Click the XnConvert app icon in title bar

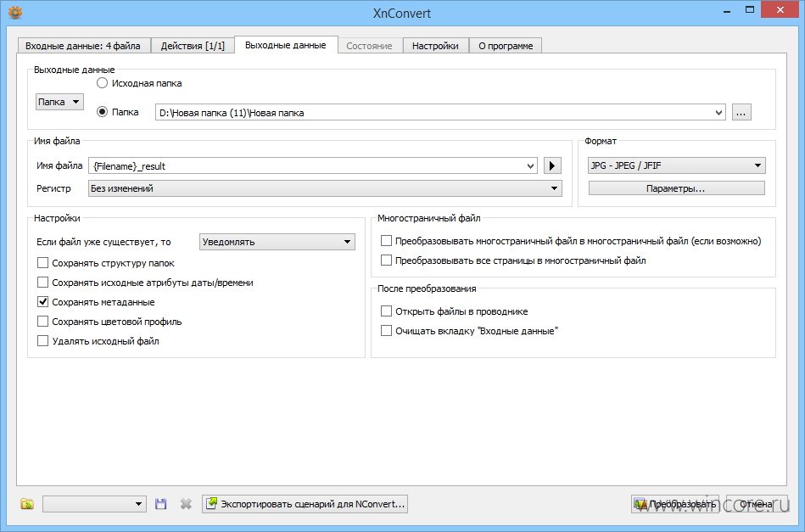tap(15, 12)
